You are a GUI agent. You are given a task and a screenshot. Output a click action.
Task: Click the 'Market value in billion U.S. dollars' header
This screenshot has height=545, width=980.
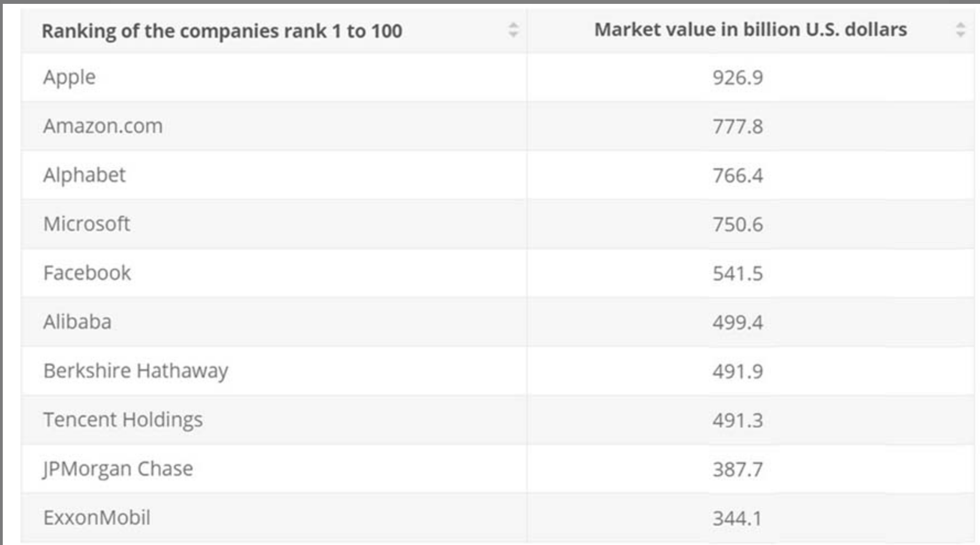pos(750,30)
